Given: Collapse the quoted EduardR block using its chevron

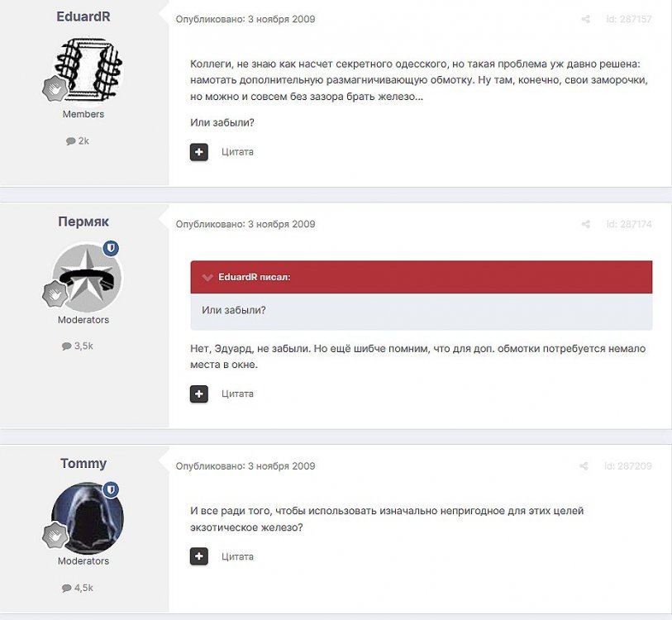Looking at the screenshot, I should (x=207, y=278).
